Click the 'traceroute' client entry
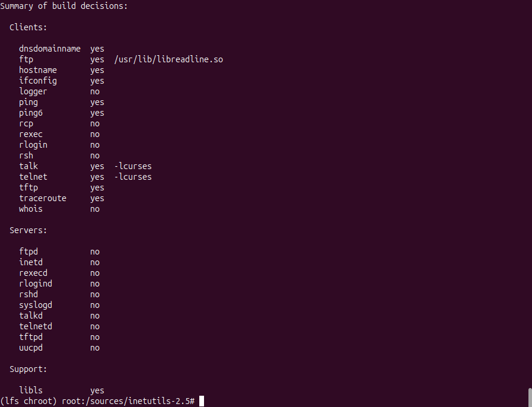The image size is (532, 407). click(x=43, y=198)
